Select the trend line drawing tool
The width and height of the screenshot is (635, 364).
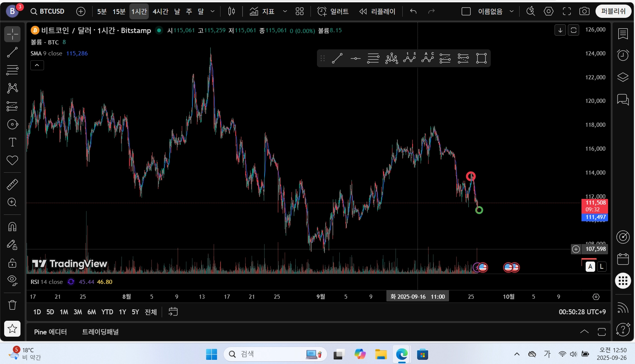pos(12,52)
